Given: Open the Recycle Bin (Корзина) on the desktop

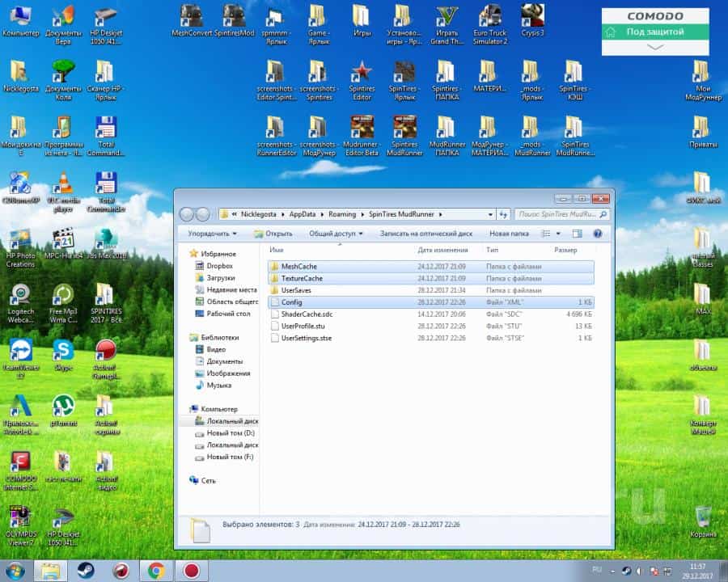Looking at the screenshot, I should pyautogui.click(x=703, y=517).
